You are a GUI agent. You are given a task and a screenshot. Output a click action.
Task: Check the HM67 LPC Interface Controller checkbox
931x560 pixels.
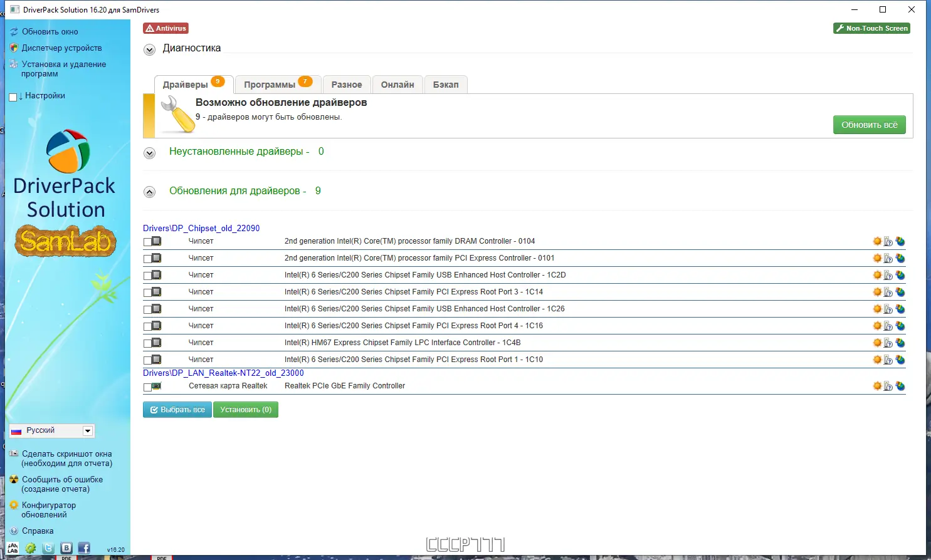coord(147,343)
